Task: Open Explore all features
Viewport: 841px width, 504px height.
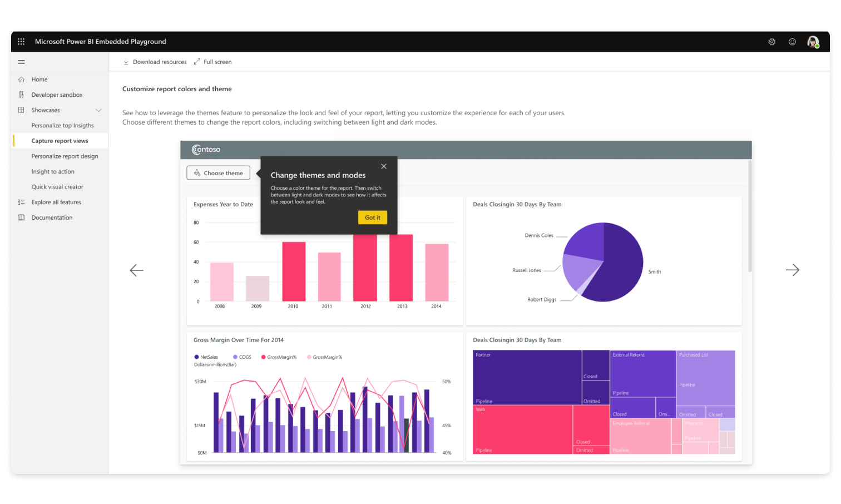Action: coord(56,202)
